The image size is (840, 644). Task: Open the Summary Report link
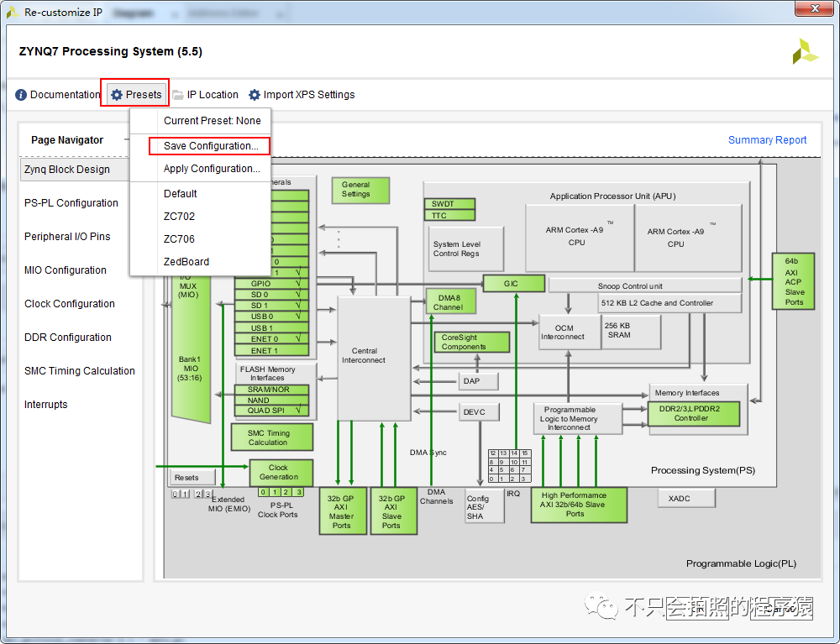[x=767, y=139]
